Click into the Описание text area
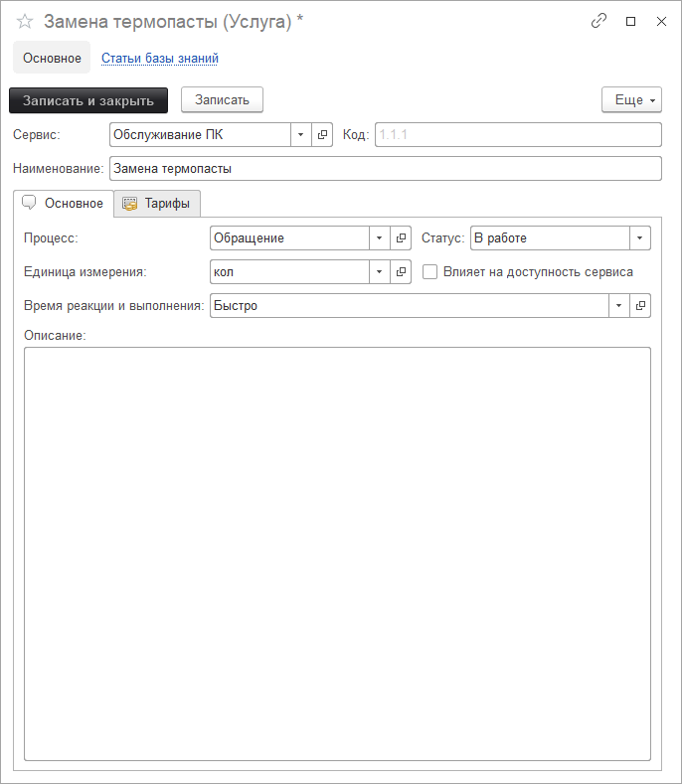682x784 pixels. click(337, 552)
